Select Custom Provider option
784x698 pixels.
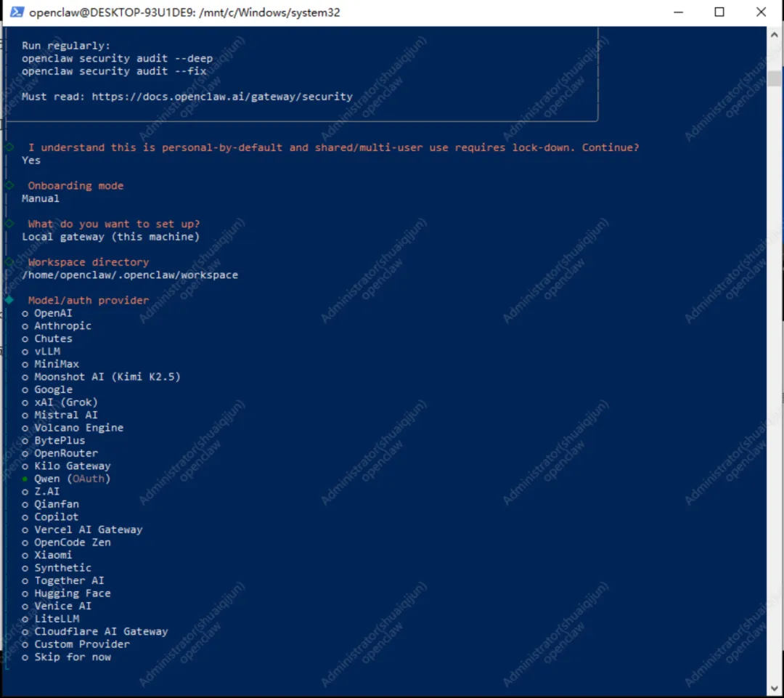tap(76, 644)
